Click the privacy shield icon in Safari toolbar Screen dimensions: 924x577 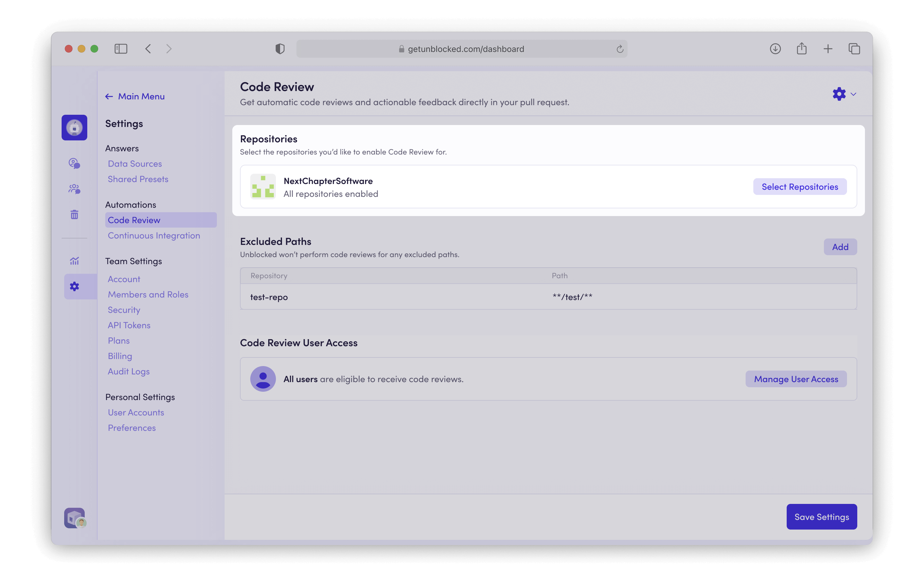click(x=280, y=48)
